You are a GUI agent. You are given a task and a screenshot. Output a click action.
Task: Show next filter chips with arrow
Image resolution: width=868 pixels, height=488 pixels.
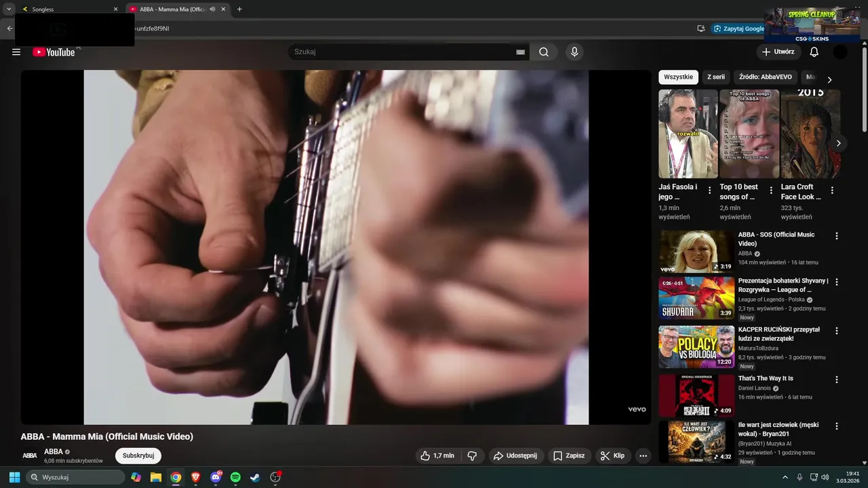829,79
